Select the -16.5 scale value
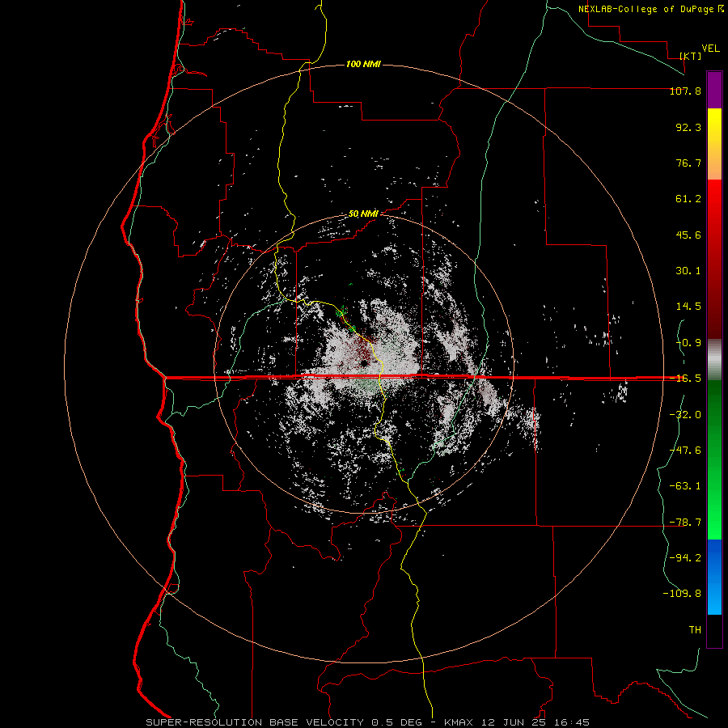Screen dimensions: 728x728 [685, 379]
